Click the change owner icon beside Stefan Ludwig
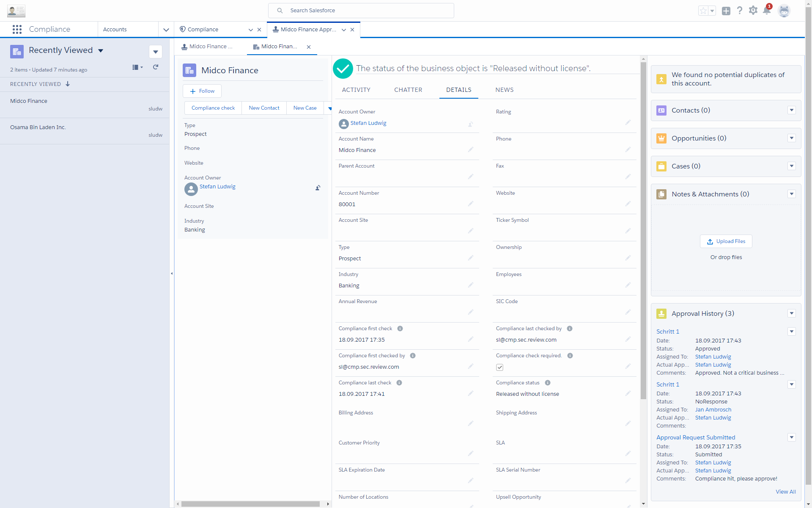Screen dimensions: 812x508 (x=318, y=188)
